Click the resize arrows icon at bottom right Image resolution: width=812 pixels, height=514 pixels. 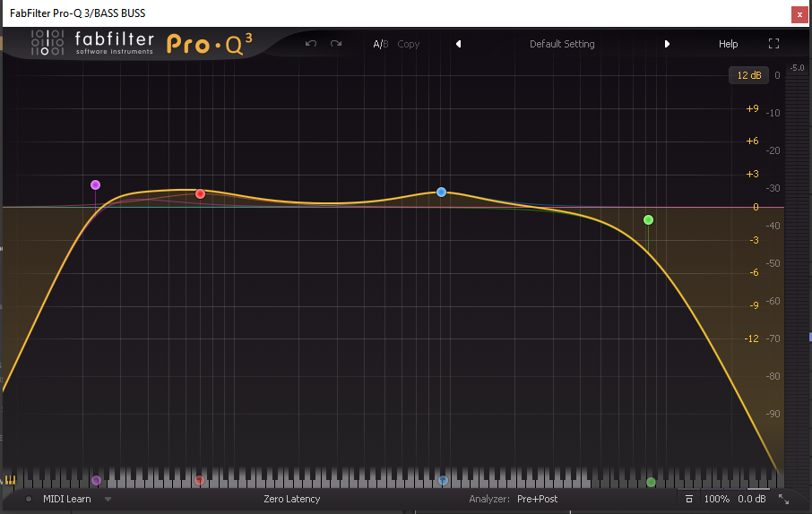tap(783, 499)
